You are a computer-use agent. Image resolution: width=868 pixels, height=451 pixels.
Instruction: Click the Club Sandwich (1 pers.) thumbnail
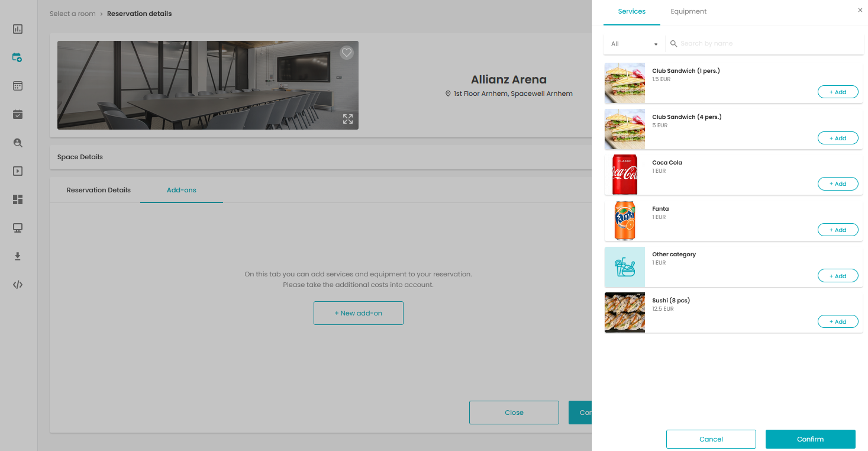tap(625, 83)
